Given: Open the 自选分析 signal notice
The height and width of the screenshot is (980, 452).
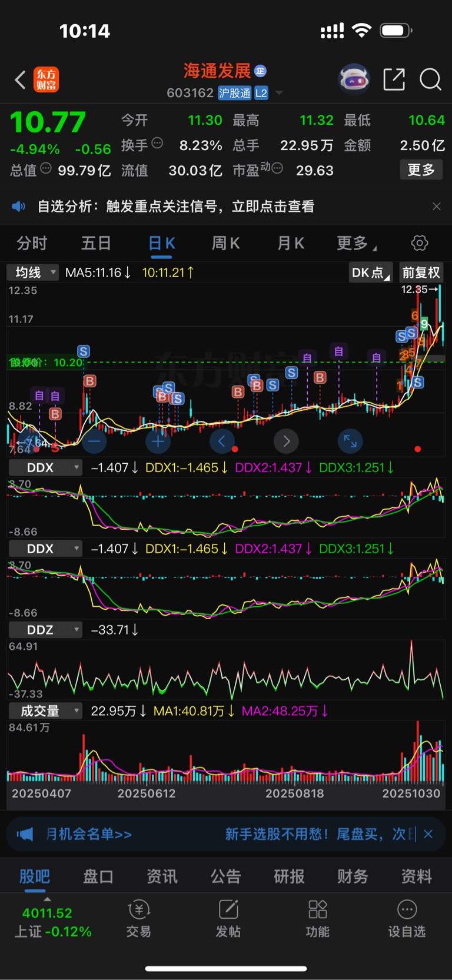Looking at the screenshot, I should 176,207.
